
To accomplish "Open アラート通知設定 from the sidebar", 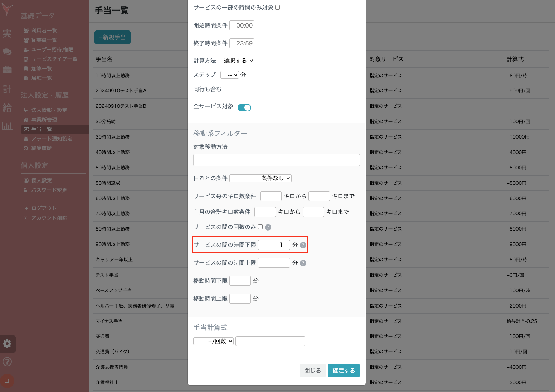I will point(51,139).
